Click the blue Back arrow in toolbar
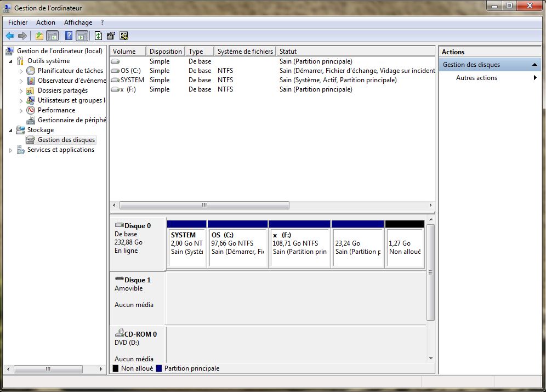Viewport: 546px width, 392px height. click(10, 36)
